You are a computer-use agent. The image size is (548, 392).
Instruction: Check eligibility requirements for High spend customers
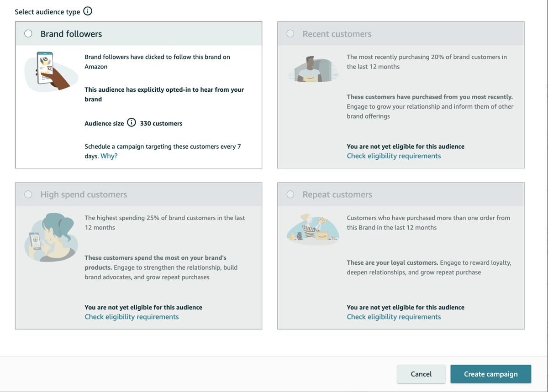click(132, 317)
